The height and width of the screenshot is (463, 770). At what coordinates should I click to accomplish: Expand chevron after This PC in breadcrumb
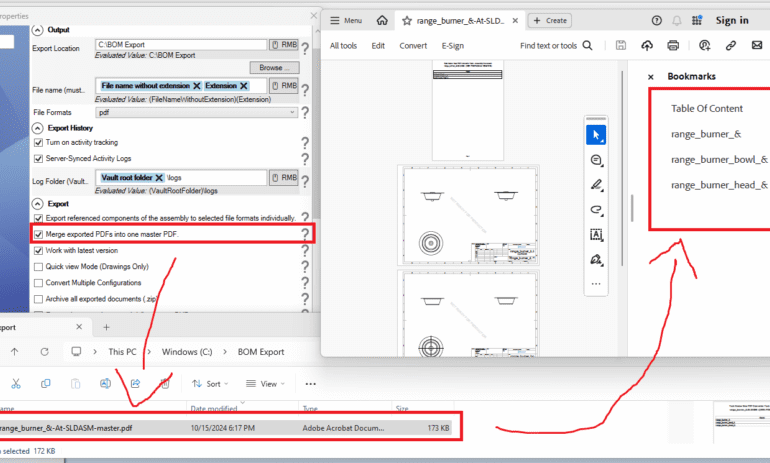[149, 352]
